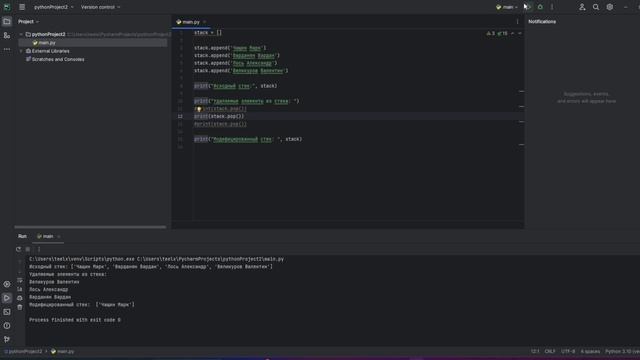
Task: Open main run configuration dropdown
Action: point(507,7)
